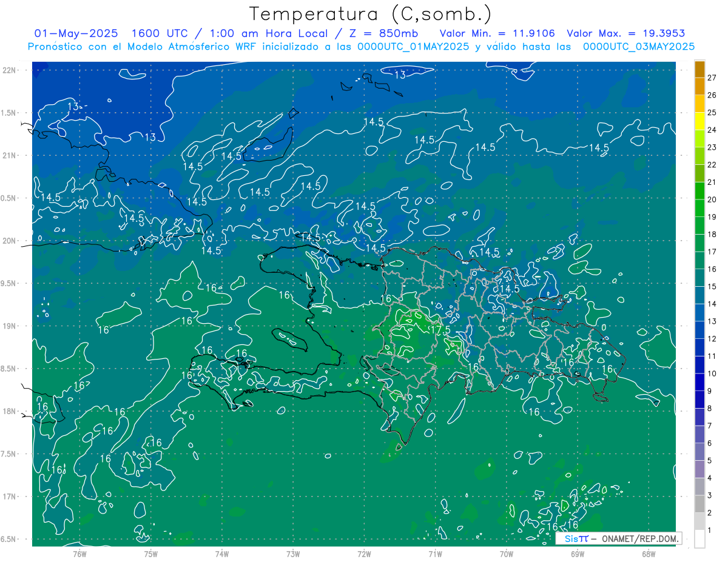Click the "22N" latitude axis label
The width and height of the screenshot is (728, 562).
point(10,70)
